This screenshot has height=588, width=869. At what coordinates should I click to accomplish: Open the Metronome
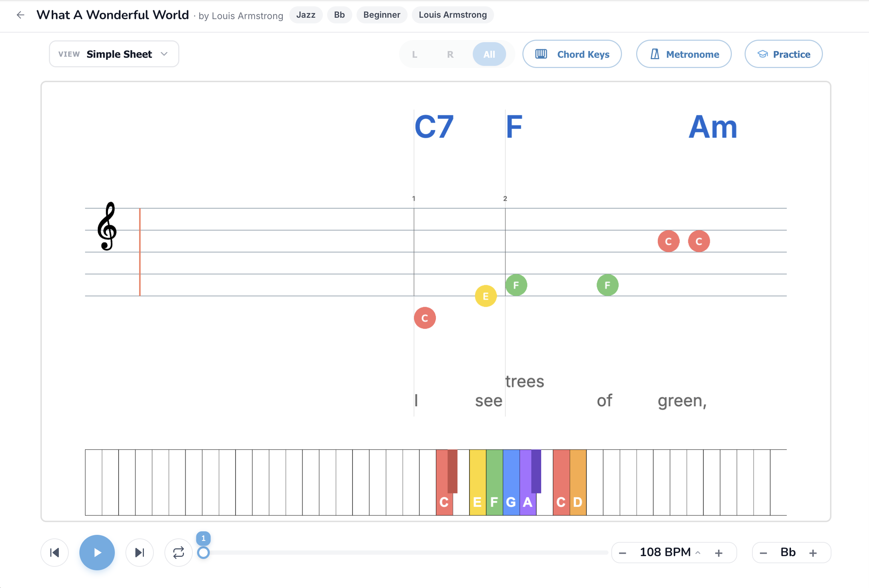point(684,54)
